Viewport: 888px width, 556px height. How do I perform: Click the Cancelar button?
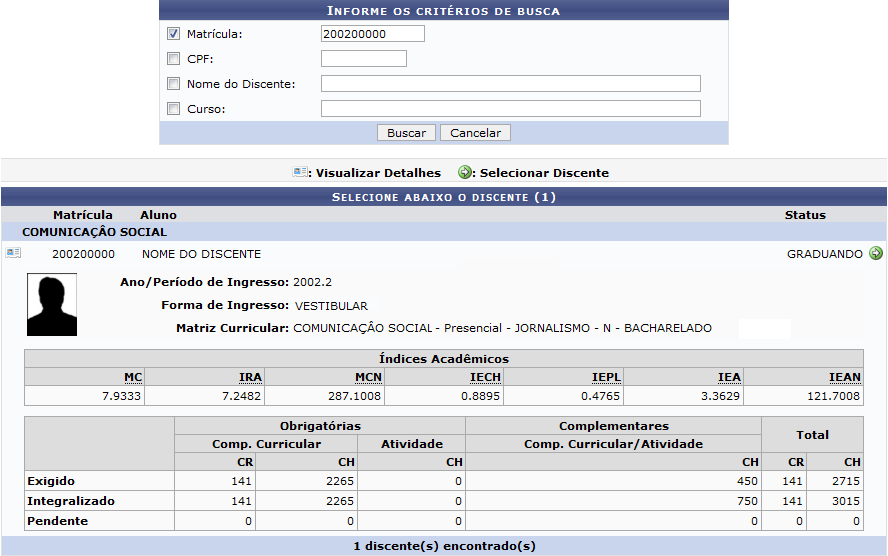pyautogui.click(x=475, y=133)
